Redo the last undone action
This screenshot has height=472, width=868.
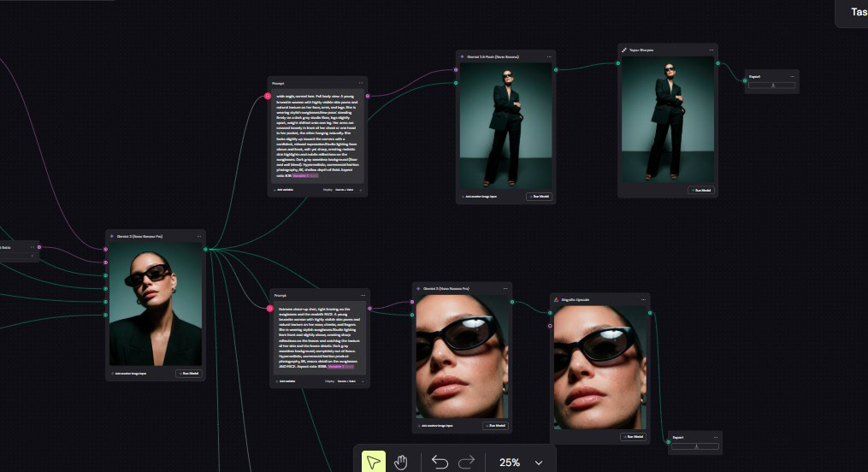point(467,462)
